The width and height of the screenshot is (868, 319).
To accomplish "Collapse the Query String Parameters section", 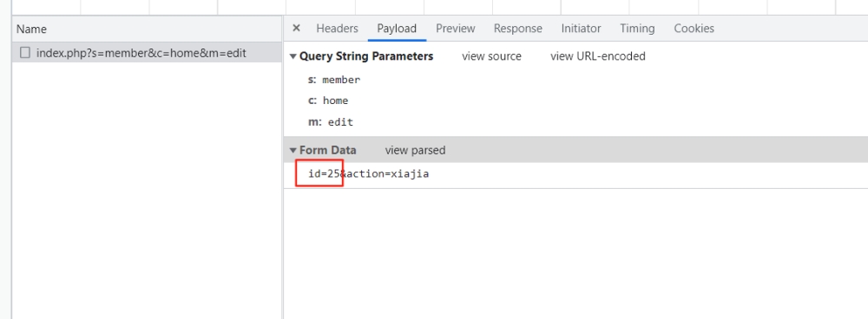I will click(293, 56).
